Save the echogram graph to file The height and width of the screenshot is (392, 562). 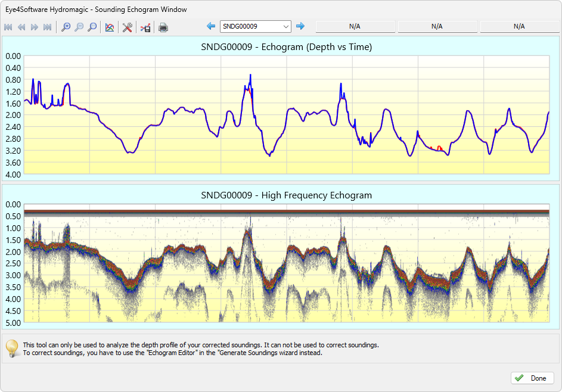point(145,27)
